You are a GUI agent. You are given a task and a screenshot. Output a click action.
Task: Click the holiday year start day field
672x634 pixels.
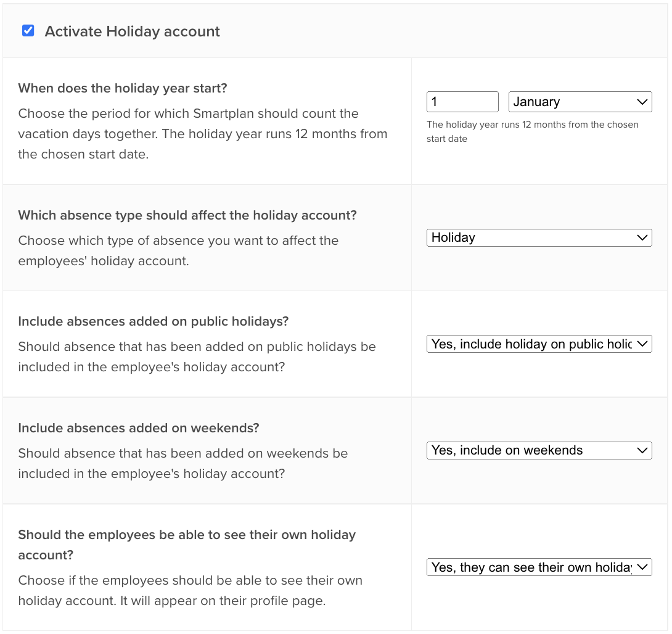[462, 102]
